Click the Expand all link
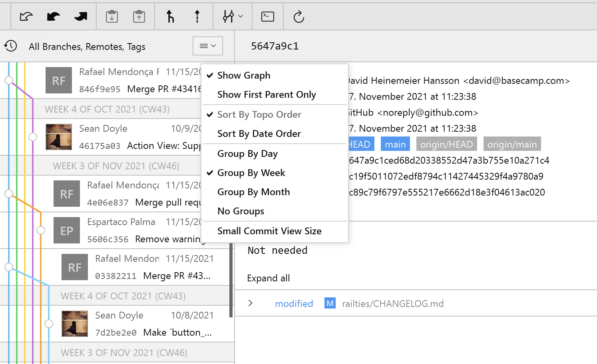597x364 pixels. pos(268,278)
